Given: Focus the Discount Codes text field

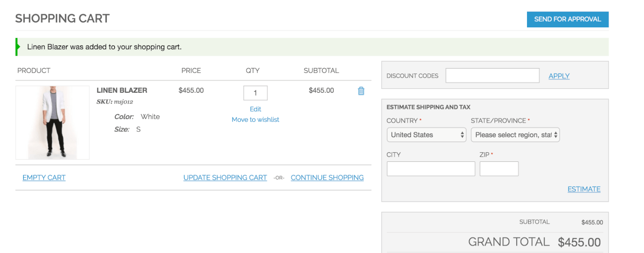Looking at the screenshot, I should pyautogui.click(x=492, y=76).
